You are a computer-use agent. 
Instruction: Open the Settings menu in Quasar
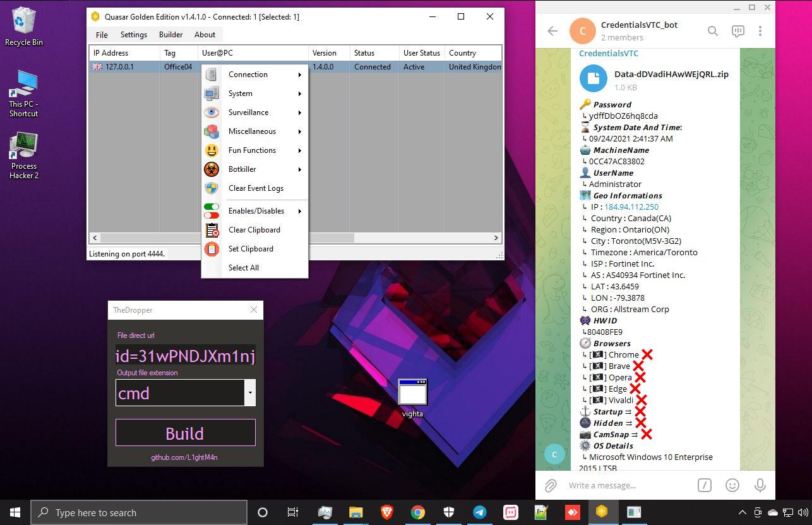coord(134,35)
